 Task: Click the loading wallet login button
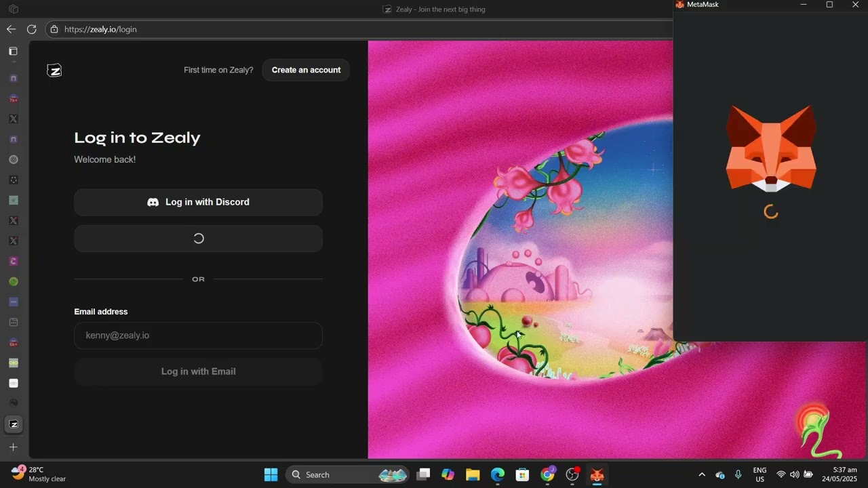point(198,239)
